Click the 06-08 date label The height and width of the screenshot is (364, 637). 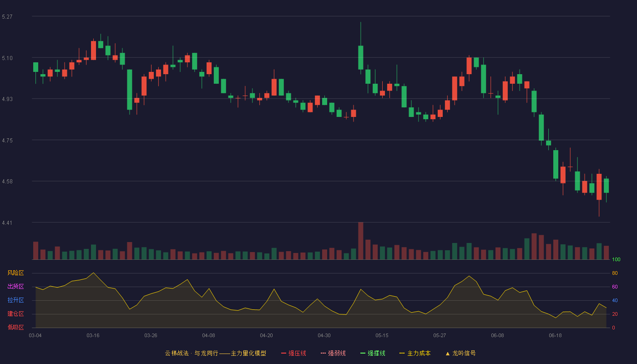[x=498, y=335]
